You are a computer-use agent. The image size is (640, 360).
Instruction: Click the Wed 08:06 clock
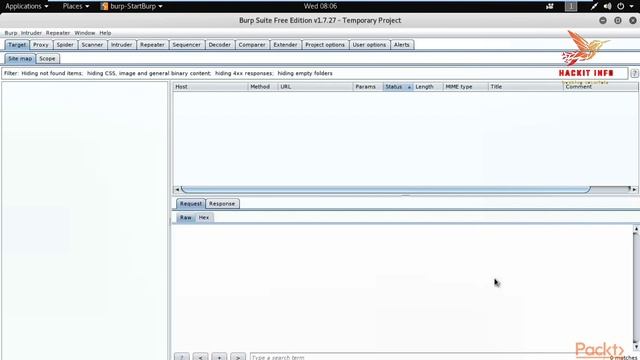point(320,6)
